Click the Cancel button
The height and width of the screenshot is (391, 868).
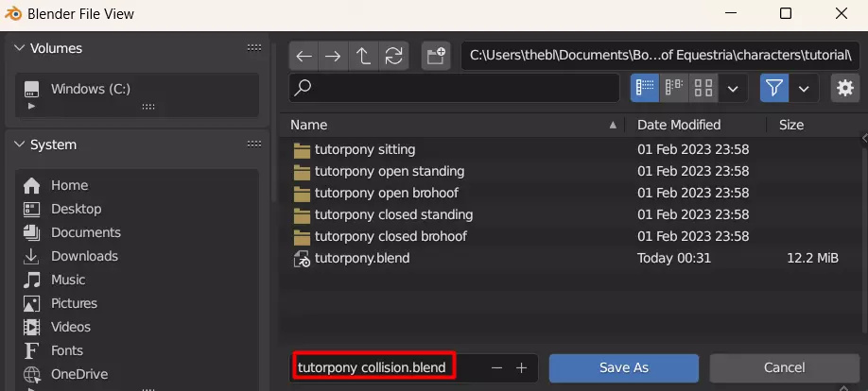785,367
